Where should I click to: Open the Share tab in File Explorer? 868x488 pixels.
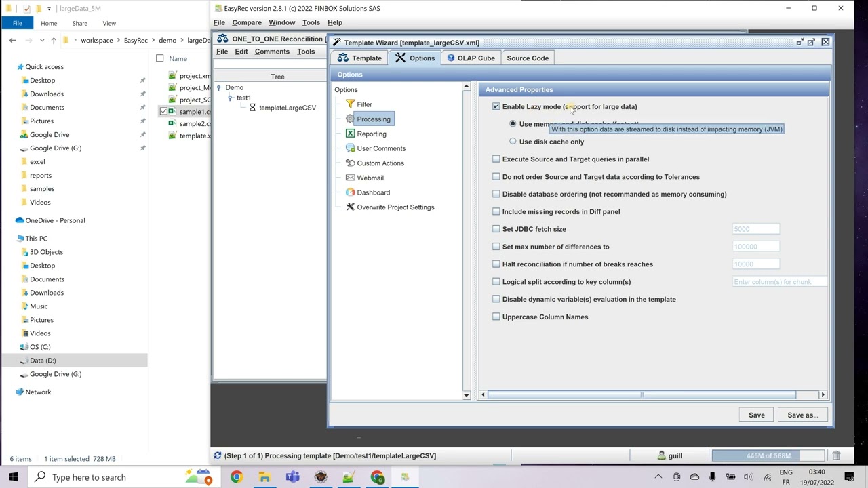tap(79, 23)
